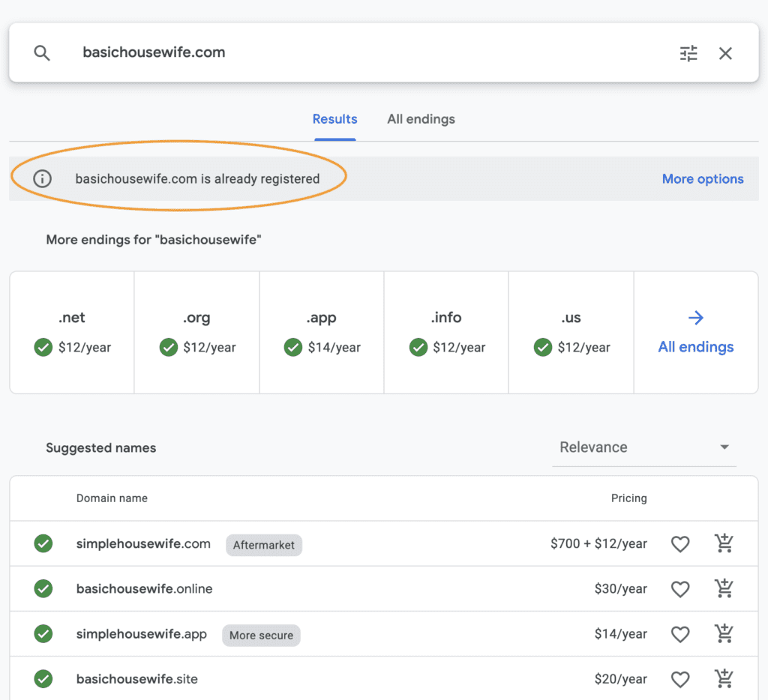Screen dimensions: 768x700
Task: Add basichousewife.online to cart
Action: [724, 588]
